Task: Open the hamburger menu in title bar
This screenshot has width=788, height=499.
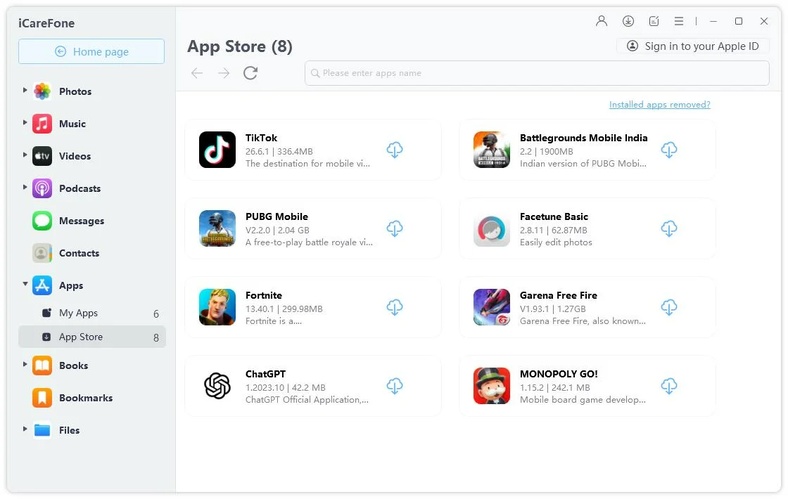Action: [x=679, y=21]
